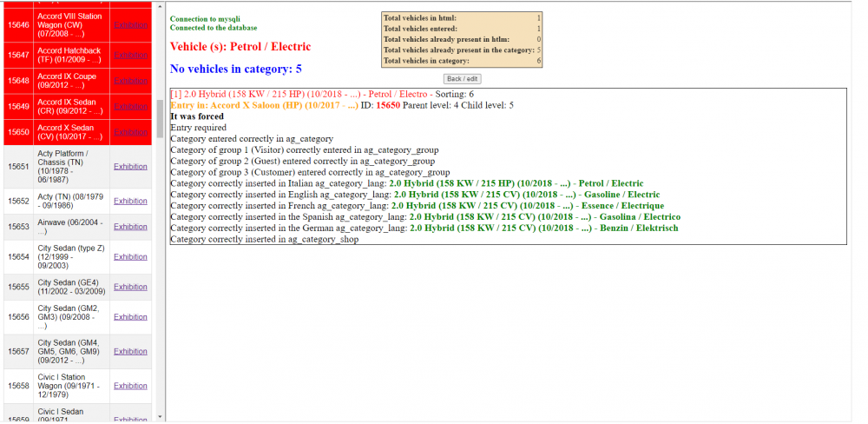Click 'Connection to mysqli' status text
Image resolution: width=868 pixels, height=424 pixels.
[205, 19]
